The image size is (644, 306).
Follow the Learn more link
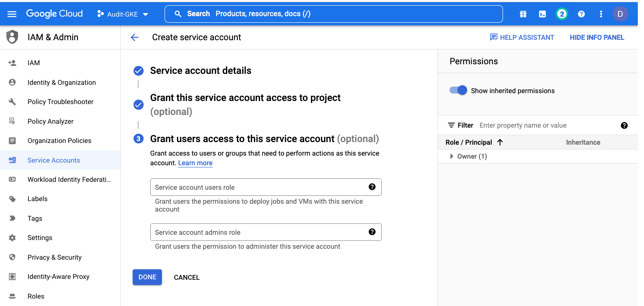point(195,163)
